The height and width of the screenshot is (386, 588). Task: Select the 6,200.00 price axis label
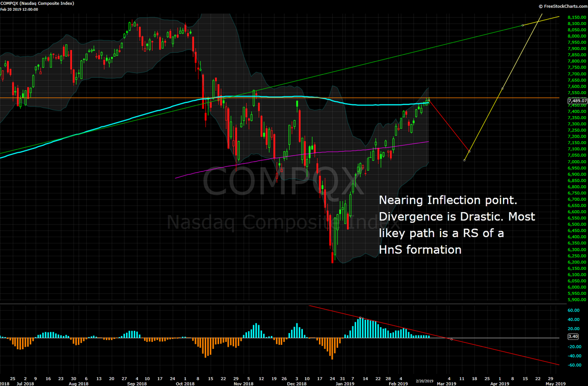tap(577, 262)
